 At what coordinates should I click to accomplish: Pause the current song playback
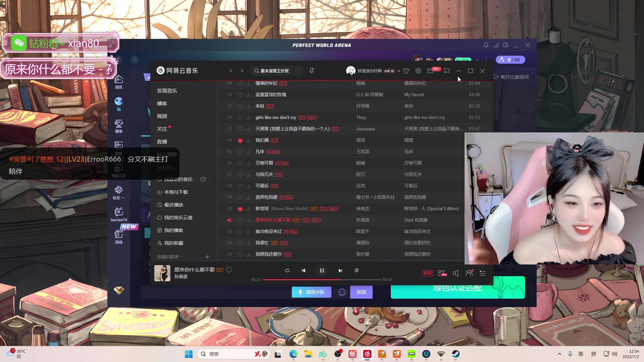click(x=322, y=270)
